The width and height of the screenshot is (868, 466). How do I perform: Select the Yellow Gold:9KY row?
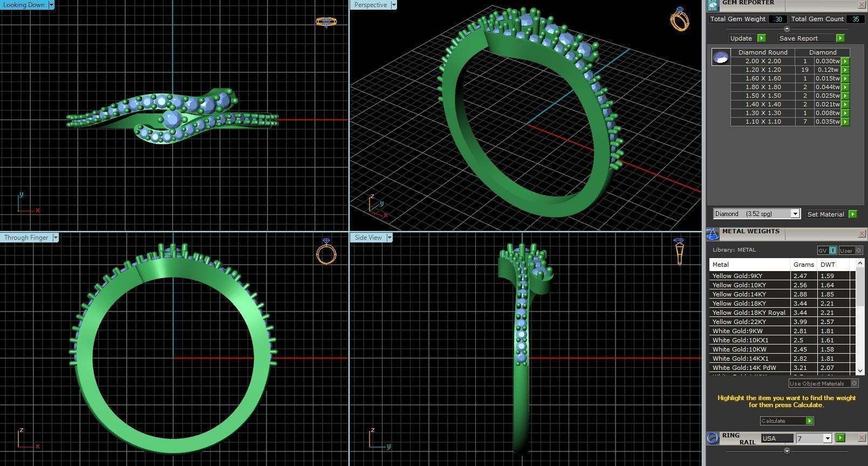pyautogui.click(x=782, y=276)
